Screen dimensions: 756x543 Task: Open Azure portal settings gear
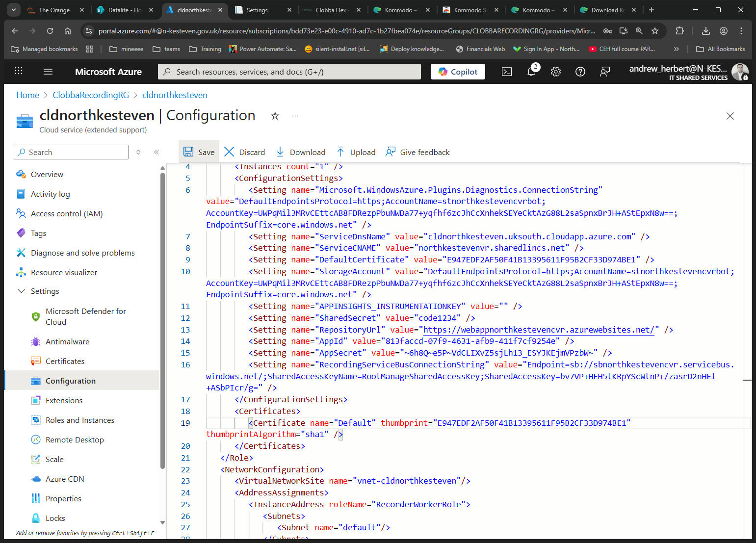(556, 72)
